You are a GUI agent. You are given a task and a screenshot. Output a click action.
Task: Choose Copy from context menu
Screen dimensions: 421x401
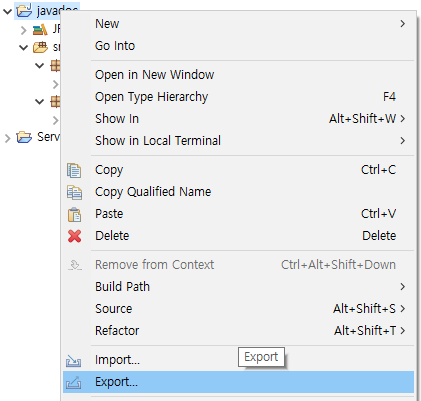239,170
